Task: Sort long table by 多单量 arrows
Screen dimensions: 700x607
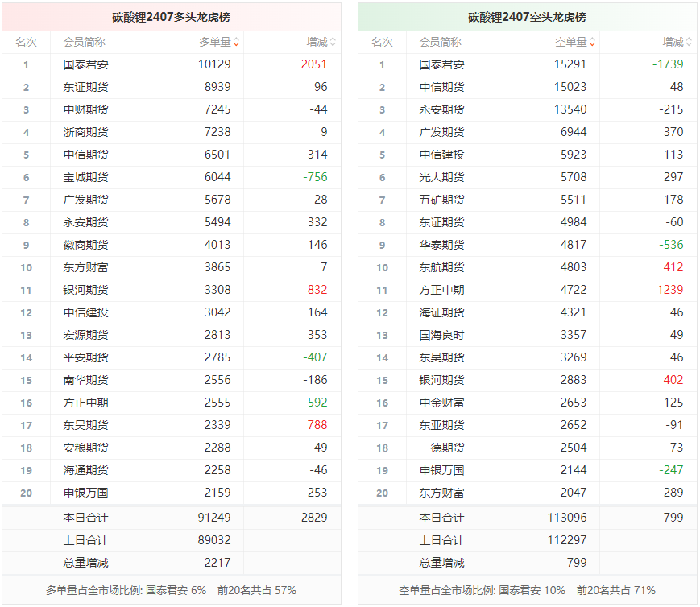Action: tap(236, 43)
